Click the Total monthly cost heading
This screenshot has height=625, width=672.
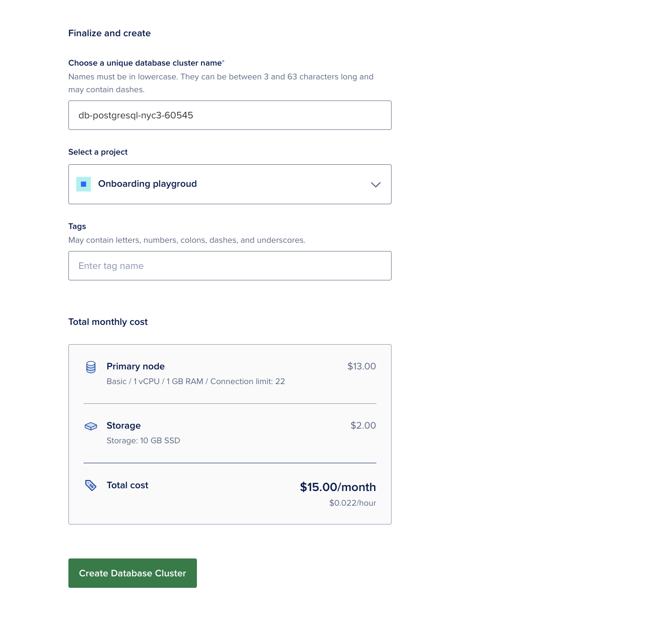(x=108, y=322)
